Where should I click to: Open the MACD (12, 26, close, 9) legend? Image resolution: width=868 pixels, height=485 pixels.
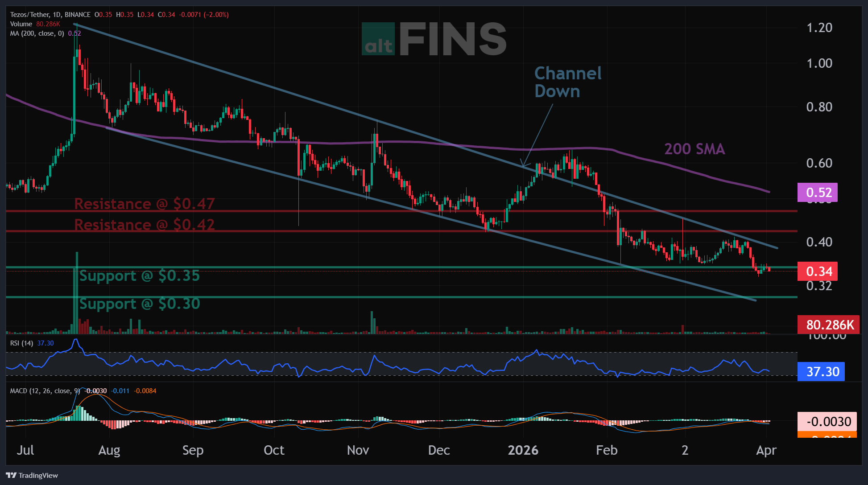point(45,391)
